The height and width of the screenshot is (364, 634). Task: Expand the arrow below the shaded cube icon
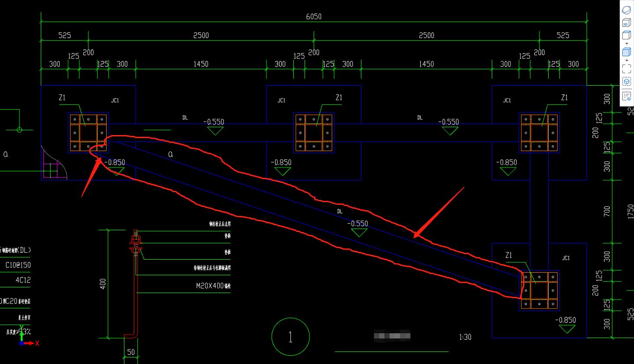click(627, 61)
